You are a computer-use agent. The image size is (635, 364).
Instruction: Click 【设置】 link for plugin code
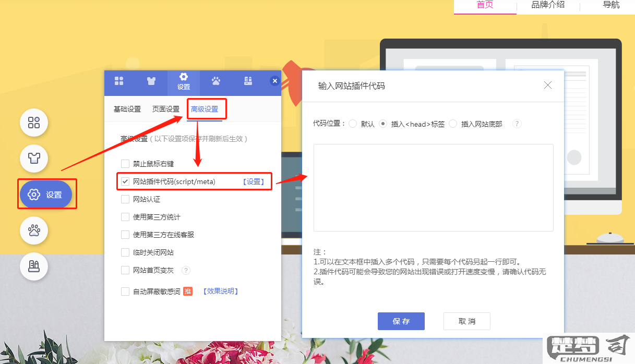point(253,181)
